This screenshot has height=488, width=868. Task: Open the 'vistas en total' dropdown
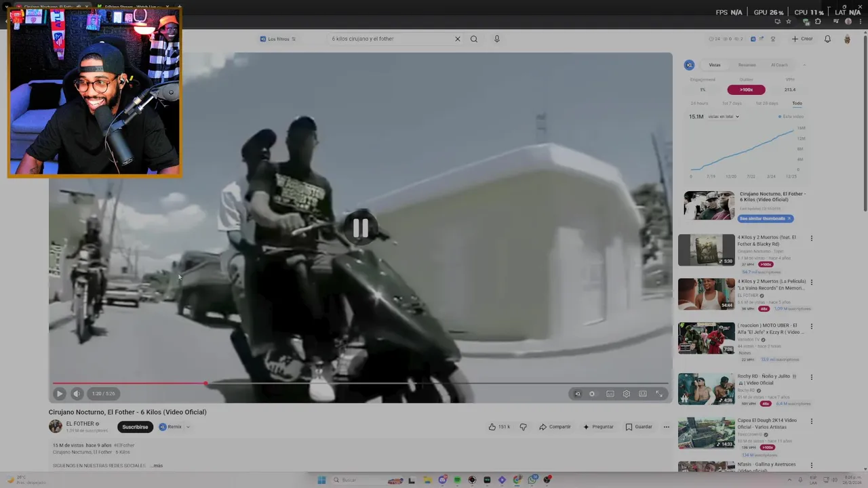coord(724,117)
